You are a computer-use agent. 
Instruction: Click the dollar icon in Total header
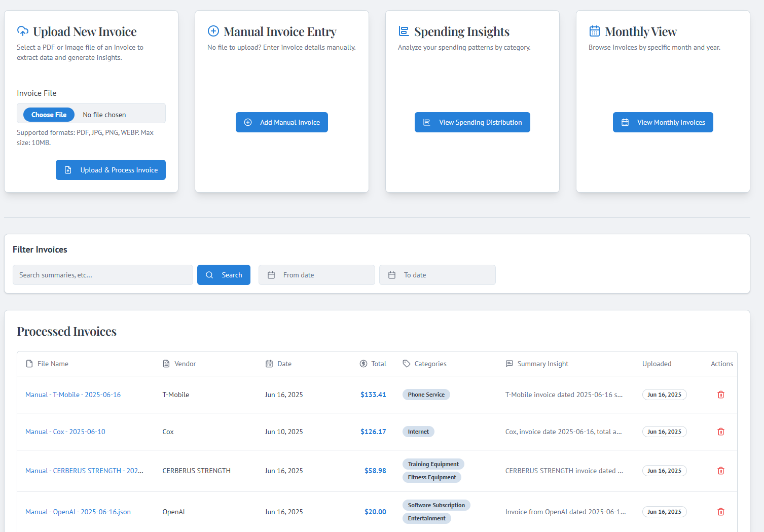click(363, 364)
